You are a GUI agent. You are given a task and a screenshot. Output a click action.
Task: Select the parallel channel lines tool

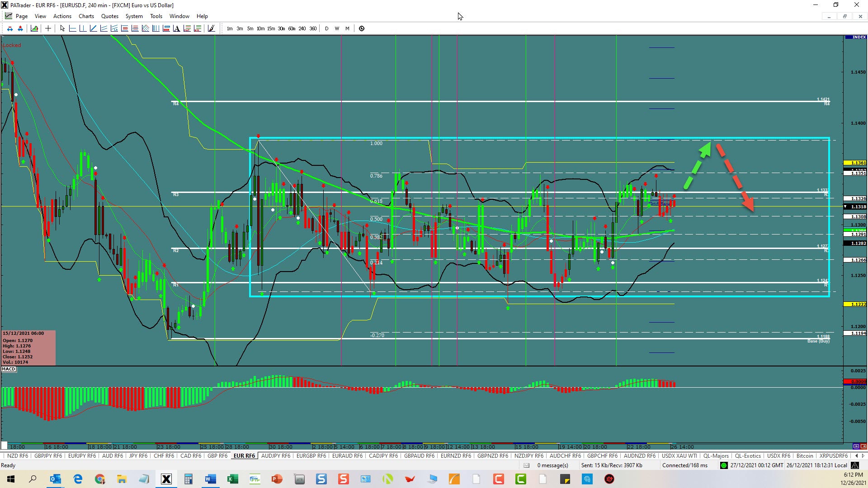click(104, 28)
